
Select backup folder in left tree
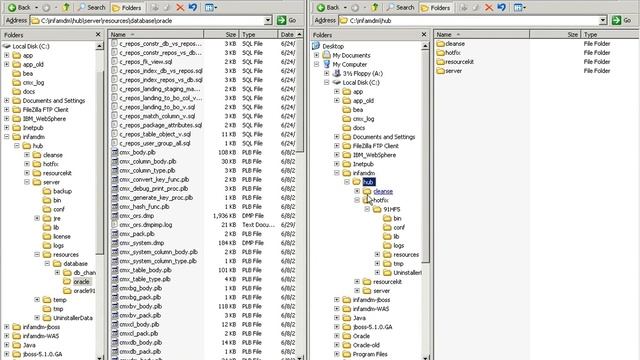tap(62, 191)
